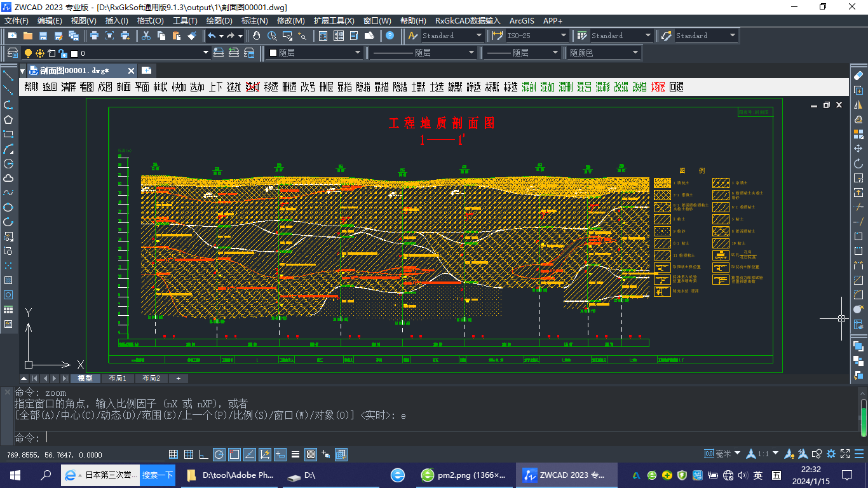Viewport: 868px width, 488px height.
Task: Save the drawing with the diskette icon
Action: [x=43, y=36]
